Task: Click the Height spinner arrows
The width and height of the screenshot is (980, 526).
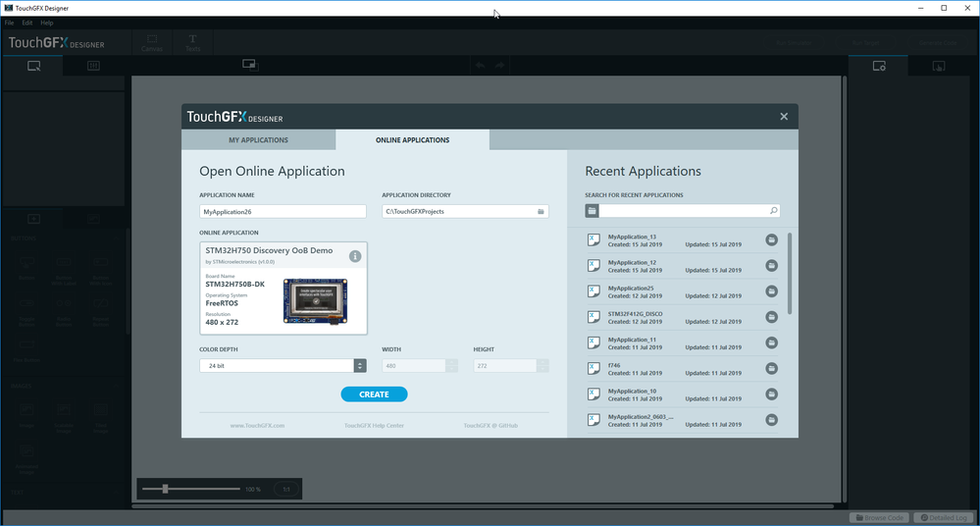Action: (x=543, y=366)
